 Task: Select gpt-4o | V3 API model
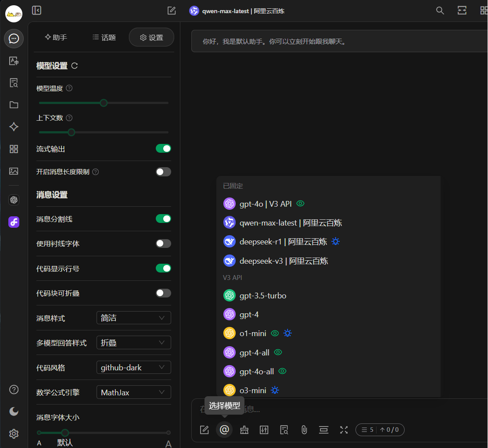(x=328, y=204)
